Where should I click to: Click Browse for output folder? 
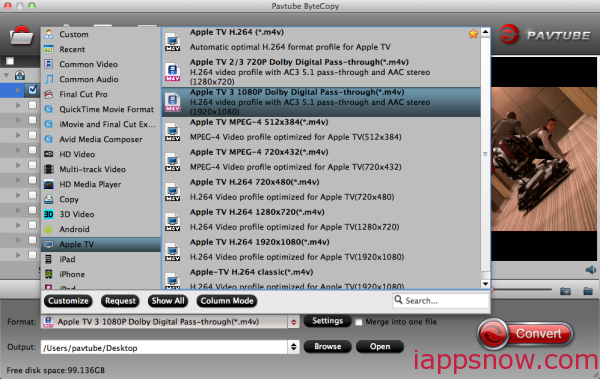328,346
